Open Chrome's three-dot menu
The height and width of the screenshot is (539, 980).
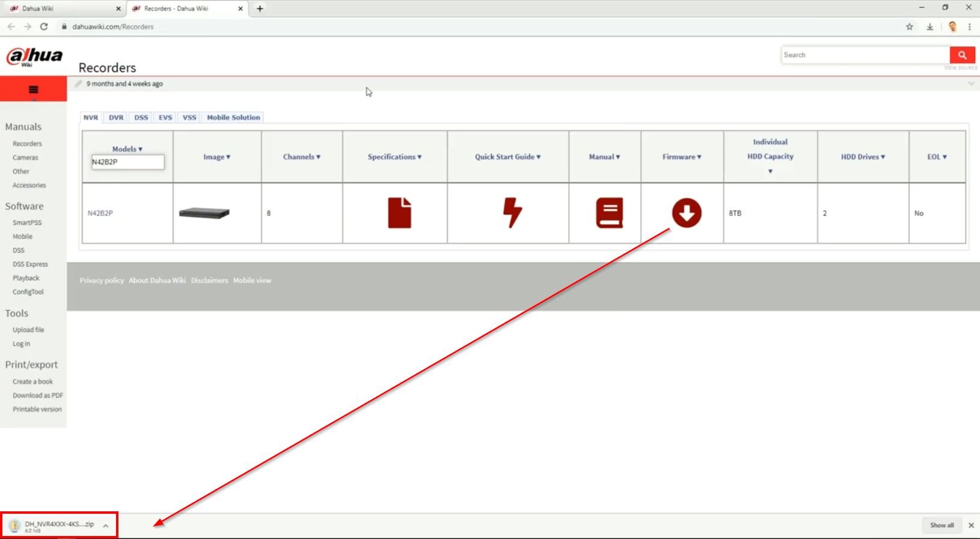[x=970, y=26]
